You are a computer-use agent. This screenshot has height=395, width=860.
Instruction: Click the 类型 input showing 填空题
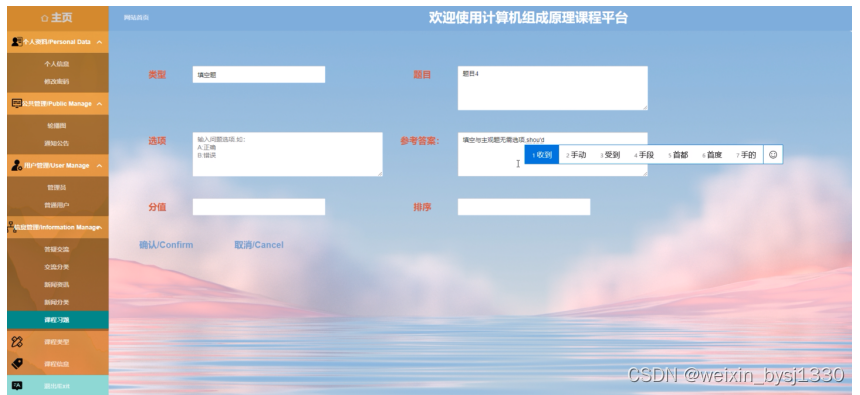pos(259,75)
